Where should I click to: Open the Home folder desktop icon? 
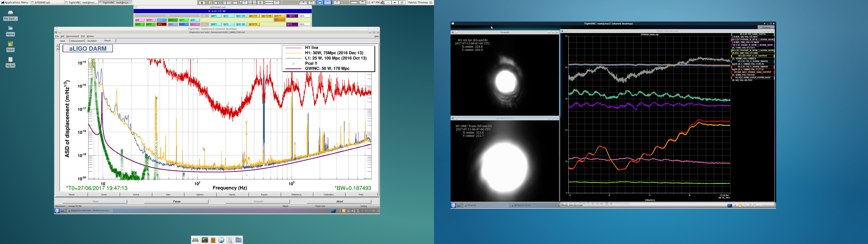coord(10,29)
